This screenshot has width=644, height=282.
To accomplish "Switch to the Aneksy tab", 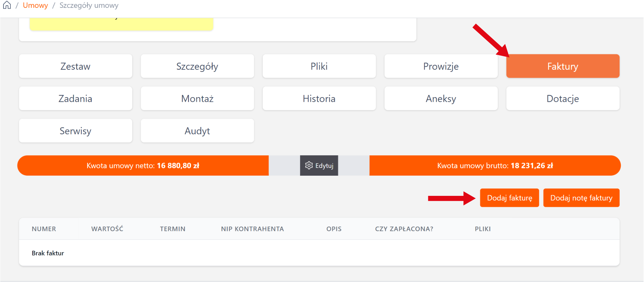I will tap(441, 99).
